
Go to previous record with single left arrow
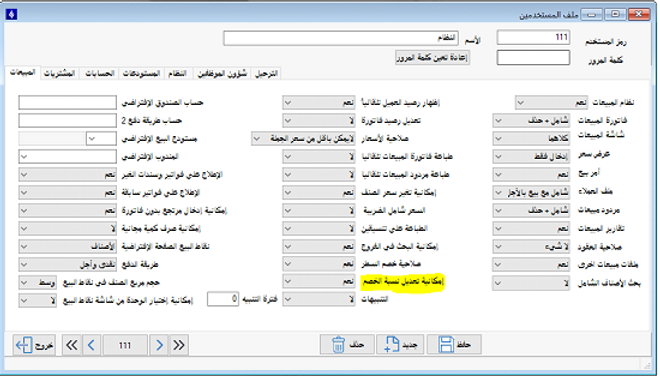point(91,345)
